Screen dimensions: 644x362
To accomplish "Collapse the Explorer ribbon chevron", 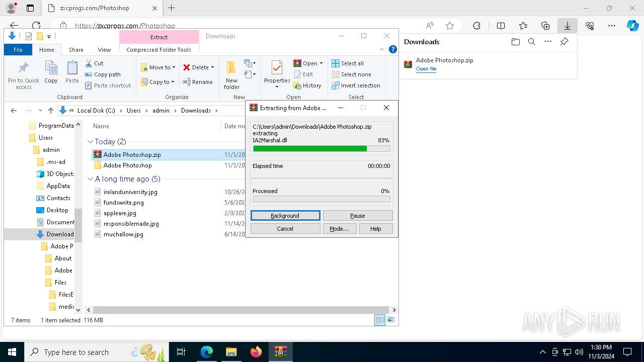I will [382, 49].
